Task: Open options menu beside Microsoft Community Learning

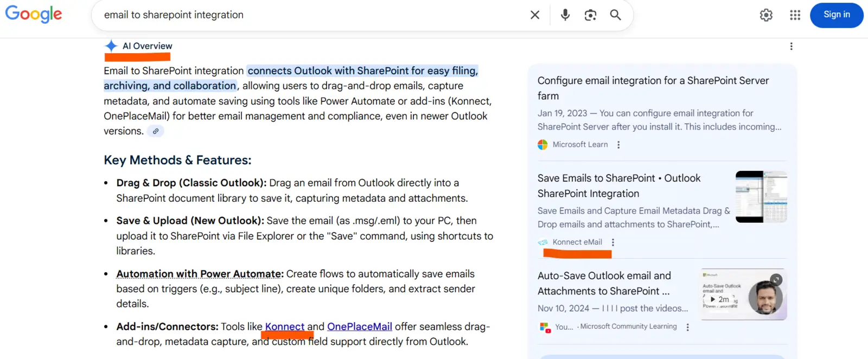Action: (688, 327)
